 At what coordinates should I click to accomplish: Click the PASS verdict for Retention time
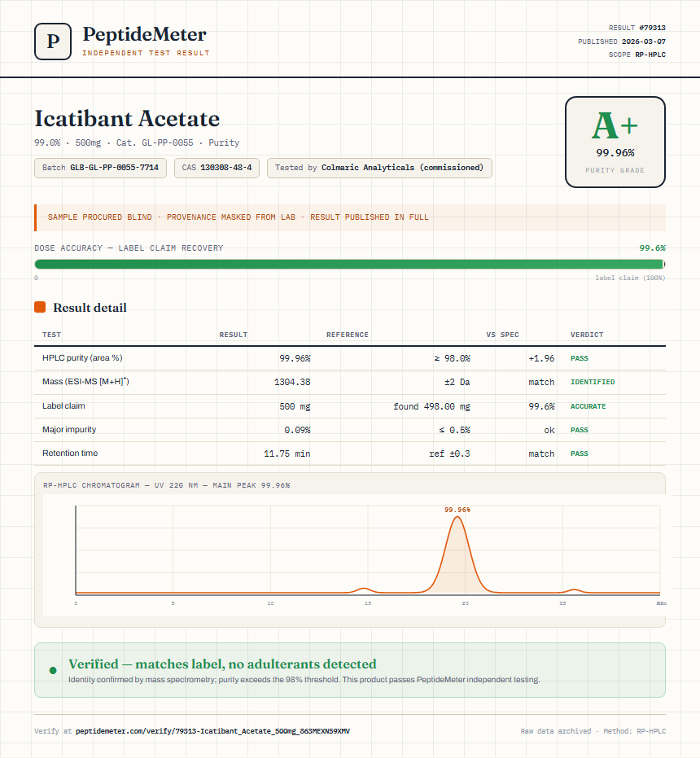[580, 453]
